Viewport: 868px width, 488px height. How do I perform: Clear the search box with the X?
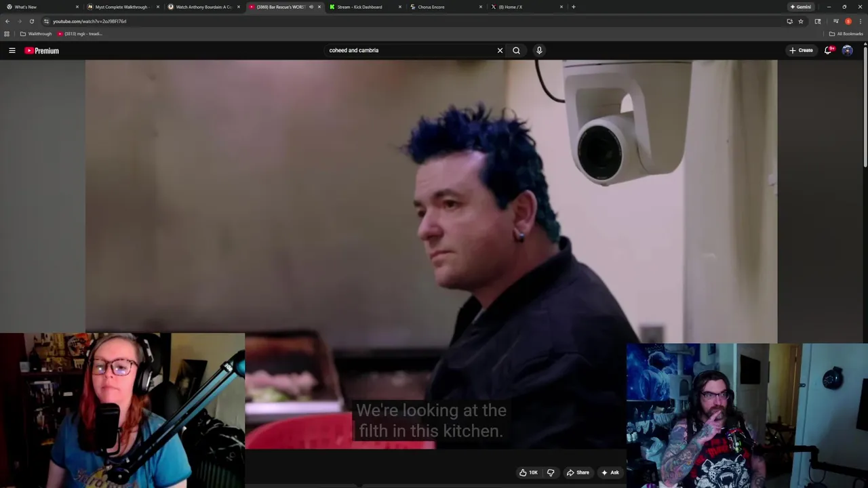tap(500, 50)
